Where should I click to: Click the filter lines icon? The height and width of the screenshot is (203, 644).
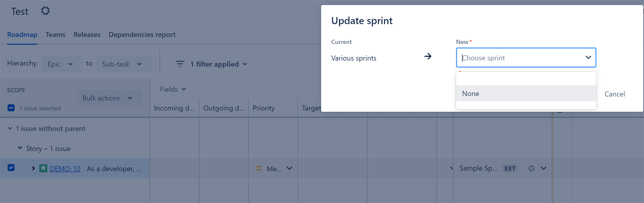coord(180,64)
